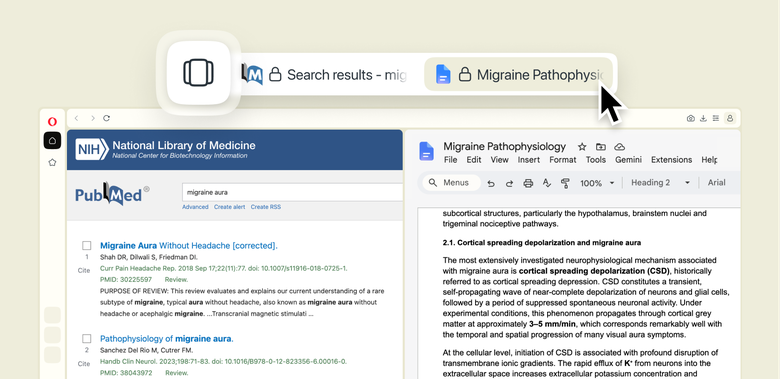Click National Library of Medicine header text
This screenshot has height=379, width=780.
tap(184, 146)
